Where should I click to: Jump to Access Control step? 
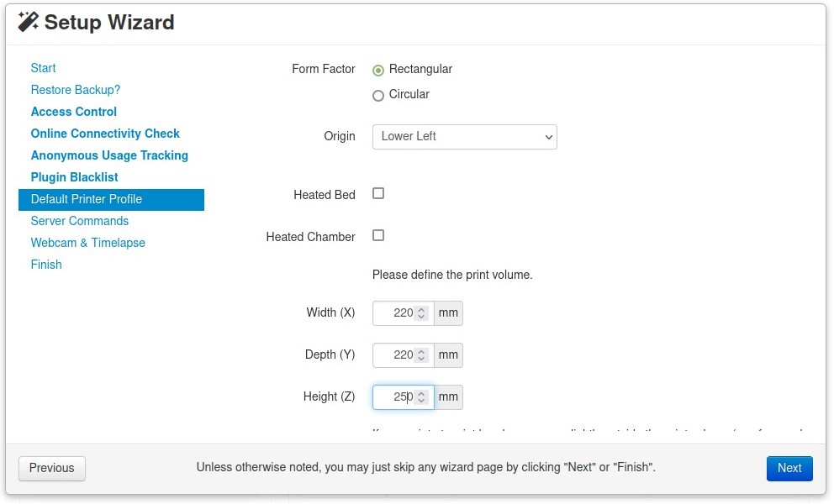tap(74, 112)
